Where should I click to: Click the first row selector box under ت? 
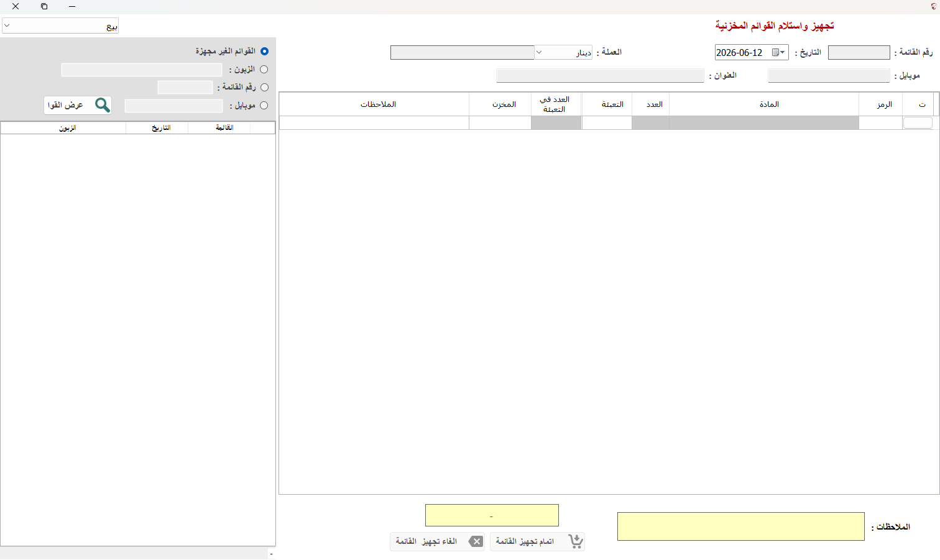click(x=918, y=123)
